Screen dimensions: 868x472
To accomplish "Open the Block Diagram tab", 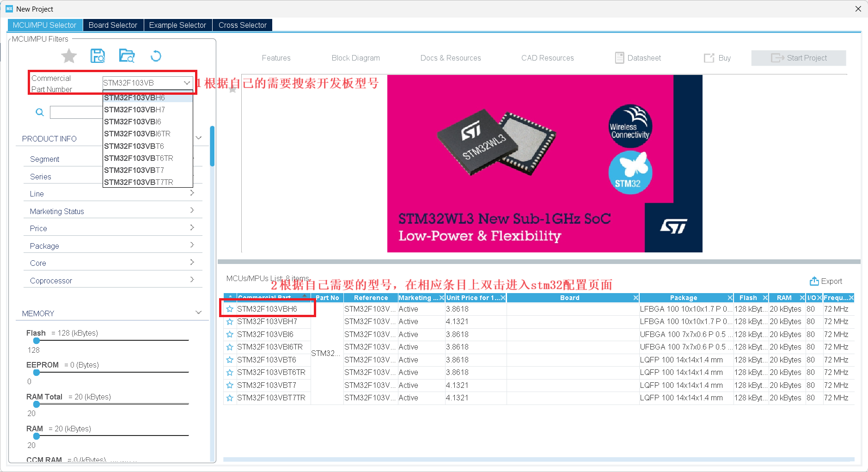I will (x=356, y=58).
